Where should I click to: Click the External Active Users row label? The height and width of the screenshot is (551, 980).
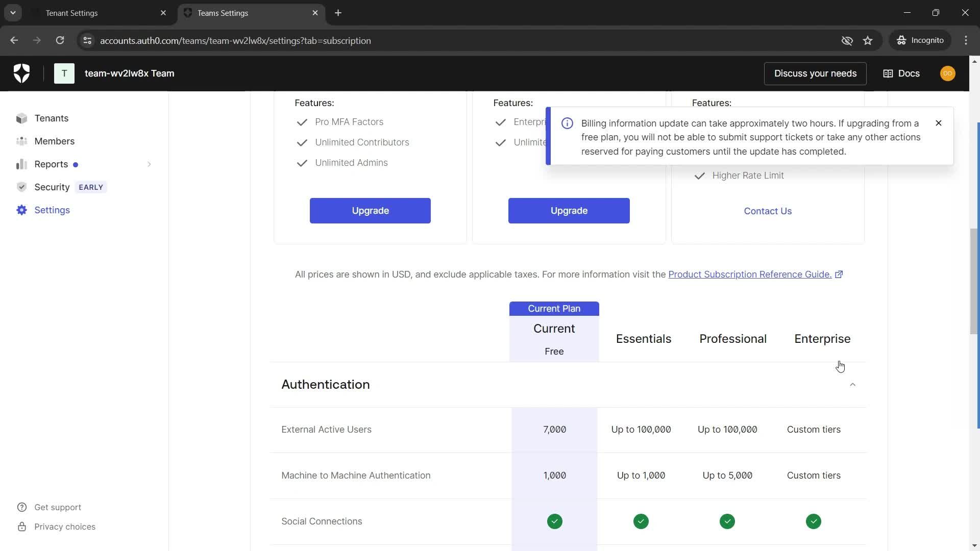click(x=326, y=430)
